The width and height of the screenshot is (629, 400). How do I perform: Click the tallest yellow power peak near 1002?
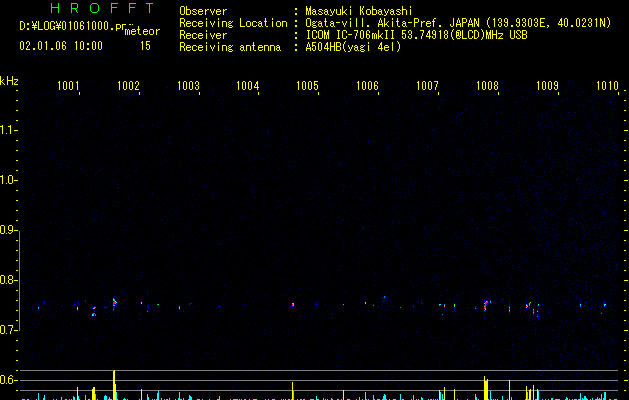tap(114, 385)
